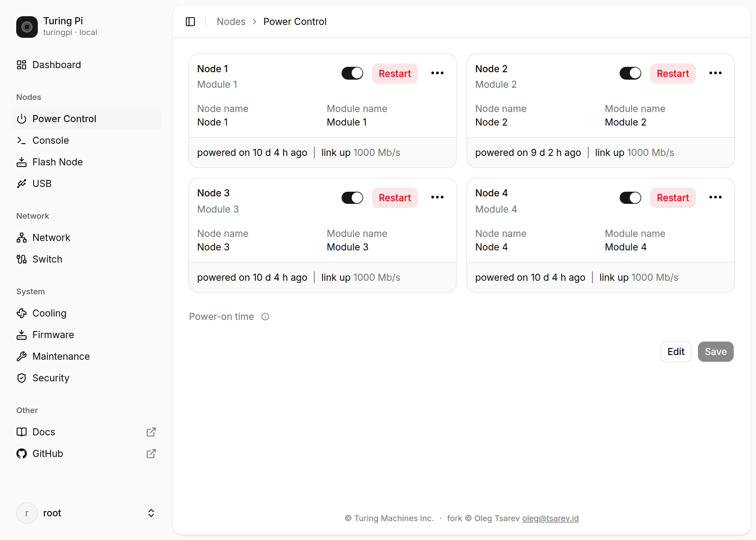Click Node 4 'link up 1000 Mb/s' status
Image resolution: width=756 pixels, height=540 pixels.
[639, 277]
